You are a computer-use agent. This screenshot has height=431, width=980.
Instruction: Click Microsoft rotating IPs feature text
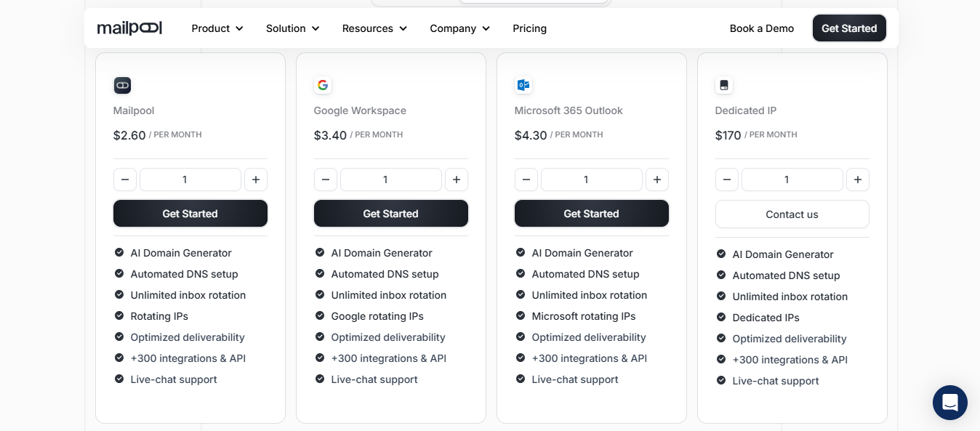coord(584,316)
